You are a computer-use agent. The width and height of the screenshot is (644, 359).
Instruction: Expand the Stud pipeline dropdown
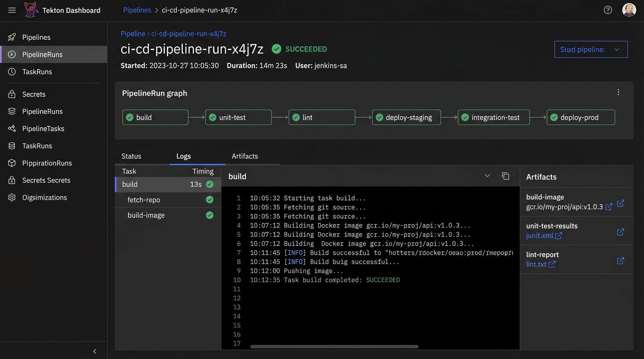[x=591, y=50]
